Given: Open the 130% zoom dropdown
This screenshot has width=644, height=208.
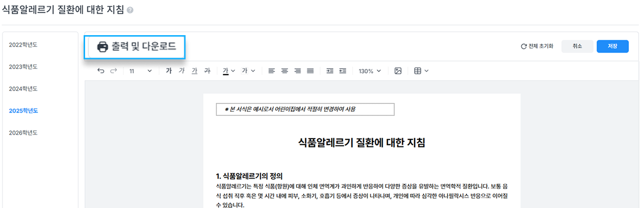Looking at the screenshot, I should click(370, 71).
